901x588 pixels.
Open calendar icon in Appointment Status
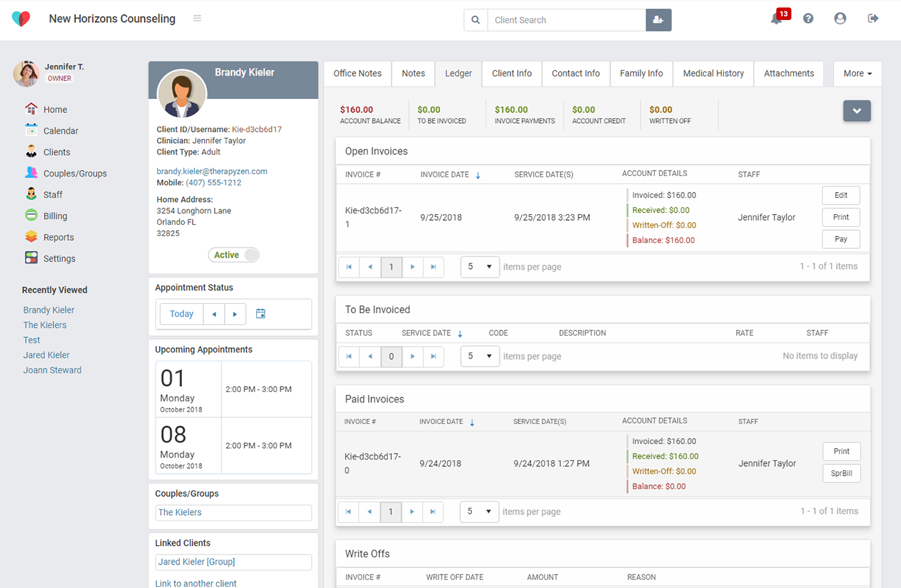point(261,314)
